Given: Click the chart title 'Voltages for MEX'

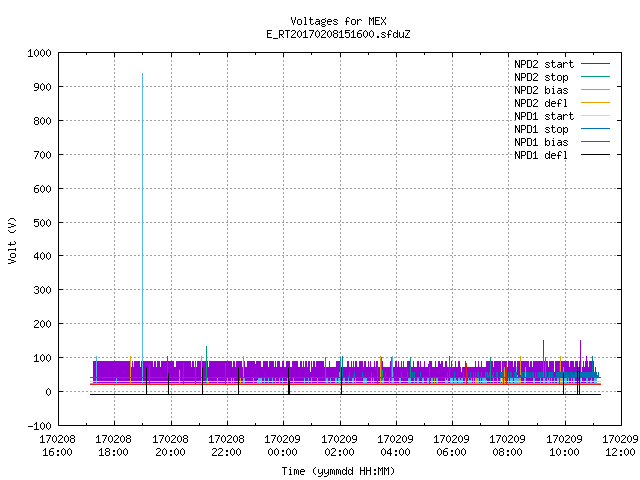Looking at the screenshot, I should [338, 21].
